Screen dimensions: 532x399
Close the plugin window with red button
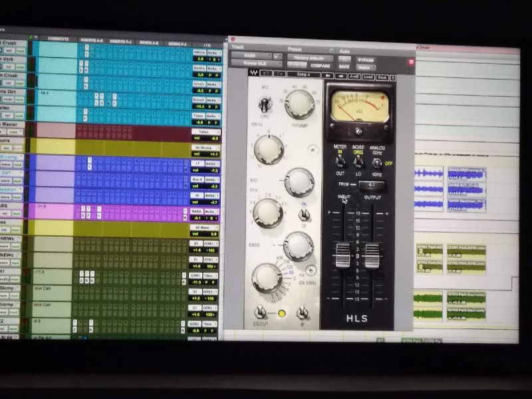point(233,39)
